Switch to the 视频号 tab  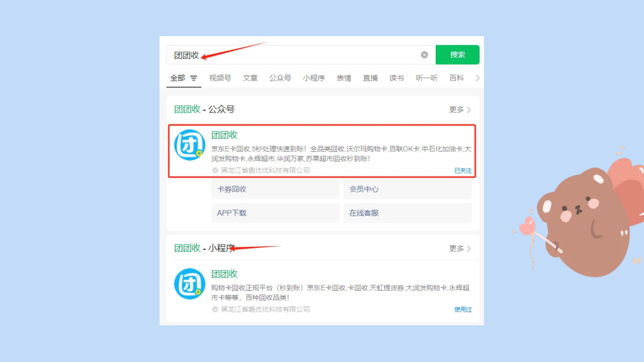[220, 78]
